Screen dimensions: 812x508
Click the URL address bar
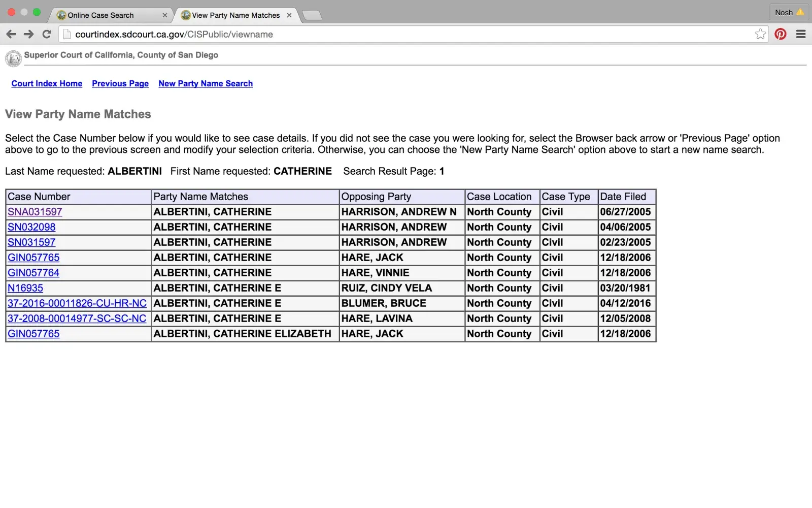[406, 34]
